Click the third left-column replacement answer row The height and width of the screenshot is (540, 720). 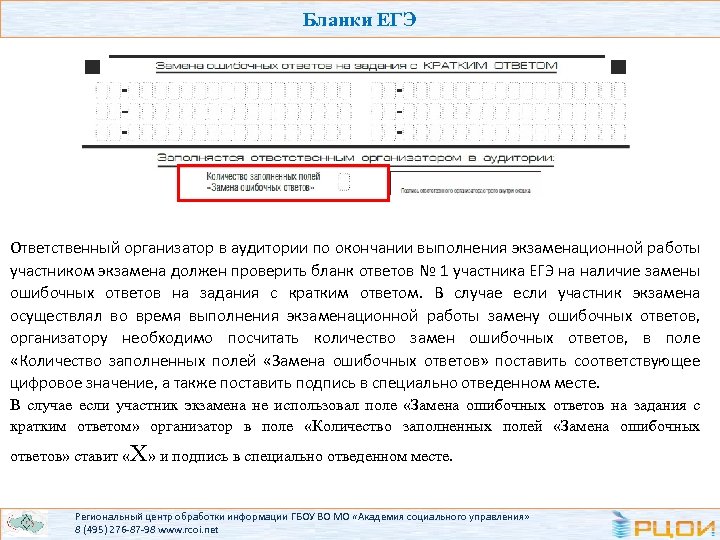point(224,132)
